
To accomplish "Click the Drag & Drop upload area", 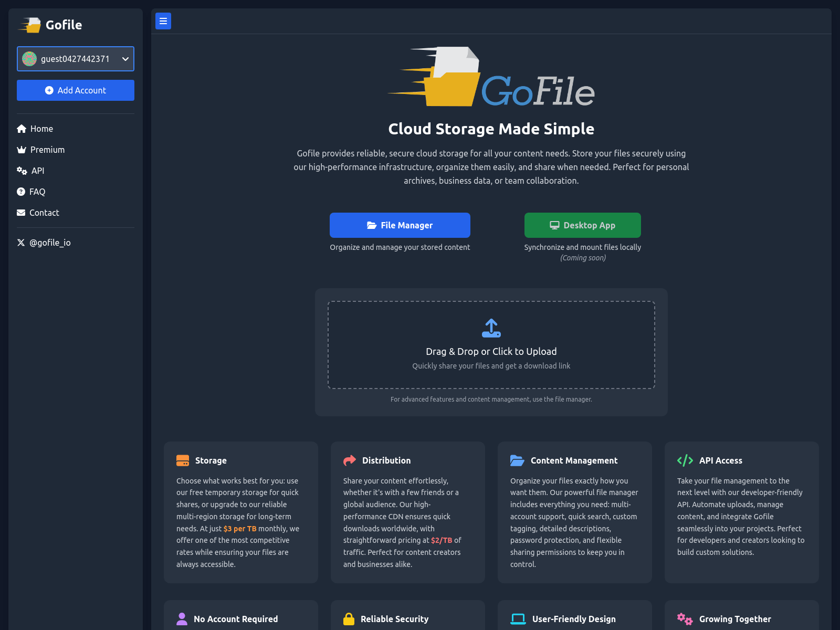I will [x=491, y=345].
